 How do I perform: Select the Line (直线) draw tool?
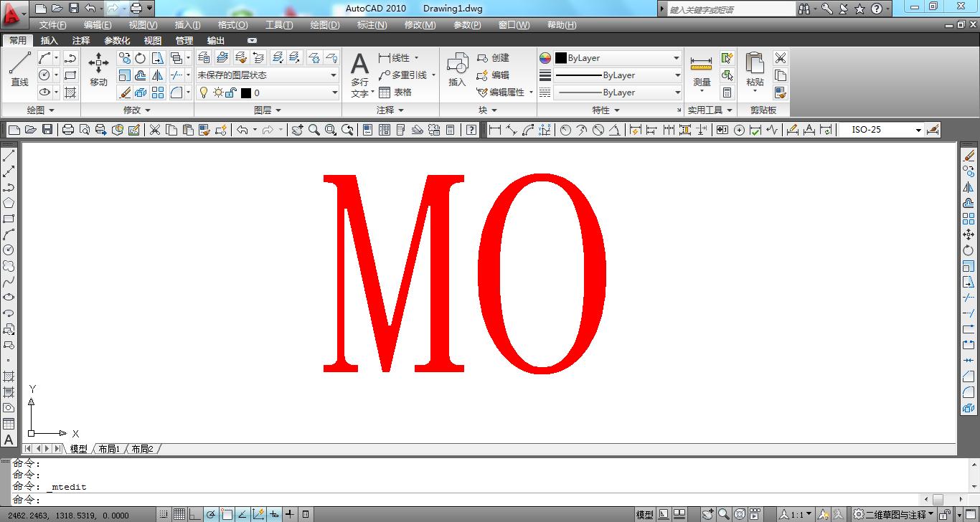coord(19,70)
